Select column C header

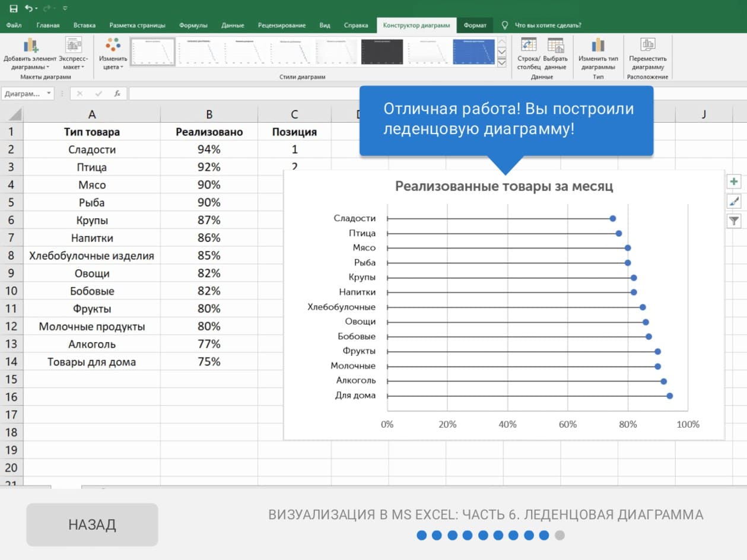point(294,114)
